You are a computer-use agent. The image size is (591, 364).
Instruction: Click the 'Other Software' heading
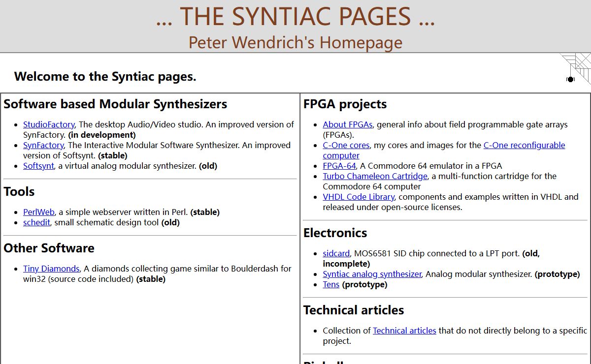(49, 248)
